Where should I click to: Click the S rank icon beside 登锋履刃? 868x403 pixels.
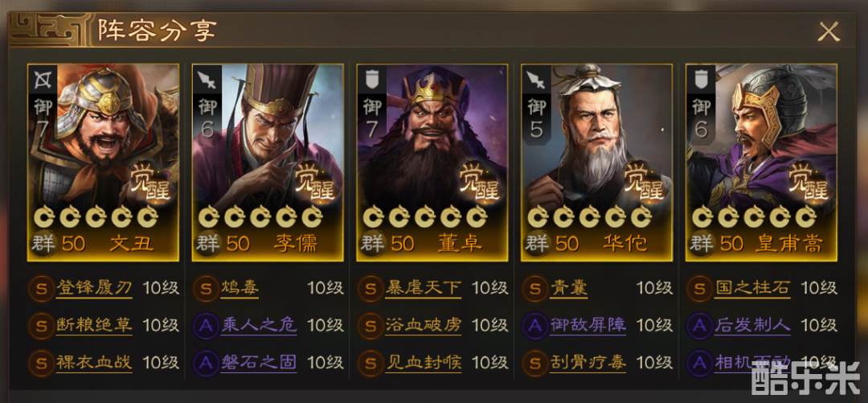pos(41,289)
